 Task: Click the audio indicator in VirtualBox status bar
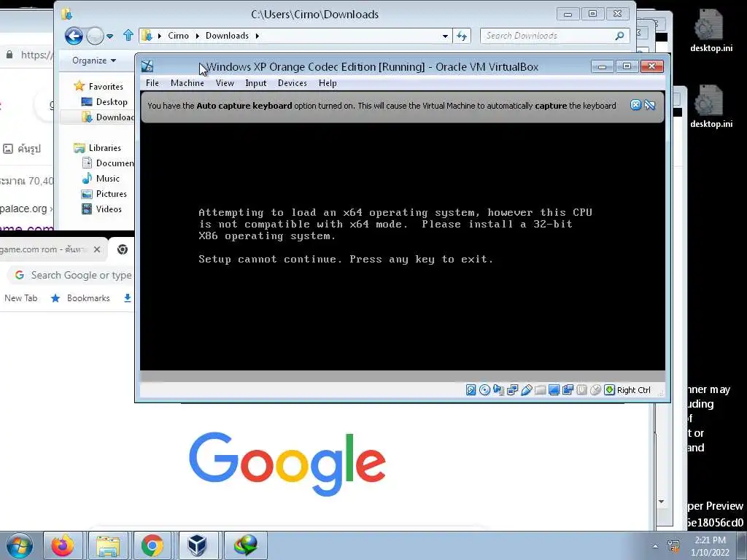click(498, 390)
